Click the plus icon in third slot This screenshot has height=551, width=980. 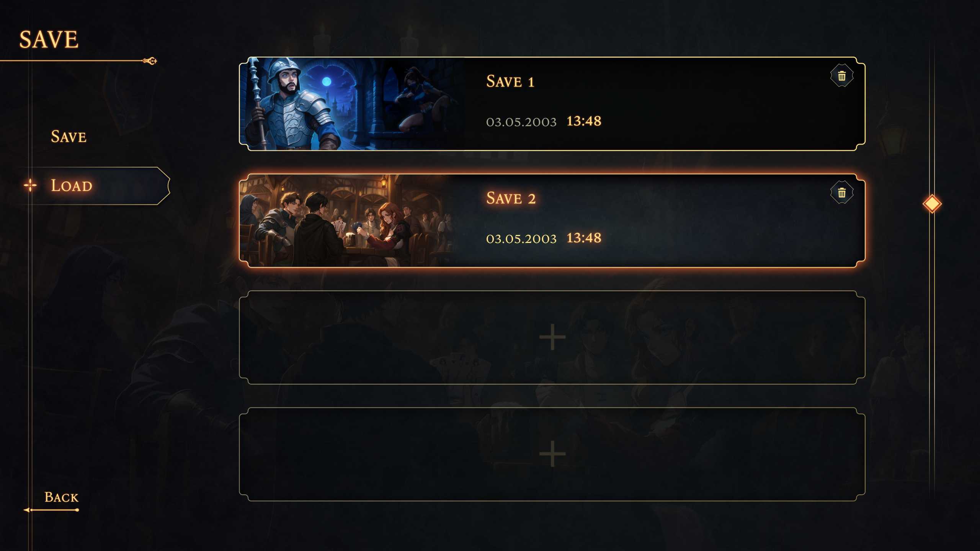[552, 337]
